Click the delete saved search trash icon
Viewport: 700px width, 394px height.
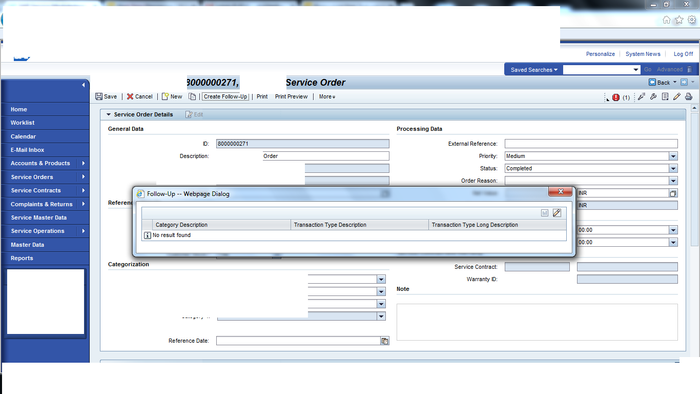point(689,70)
